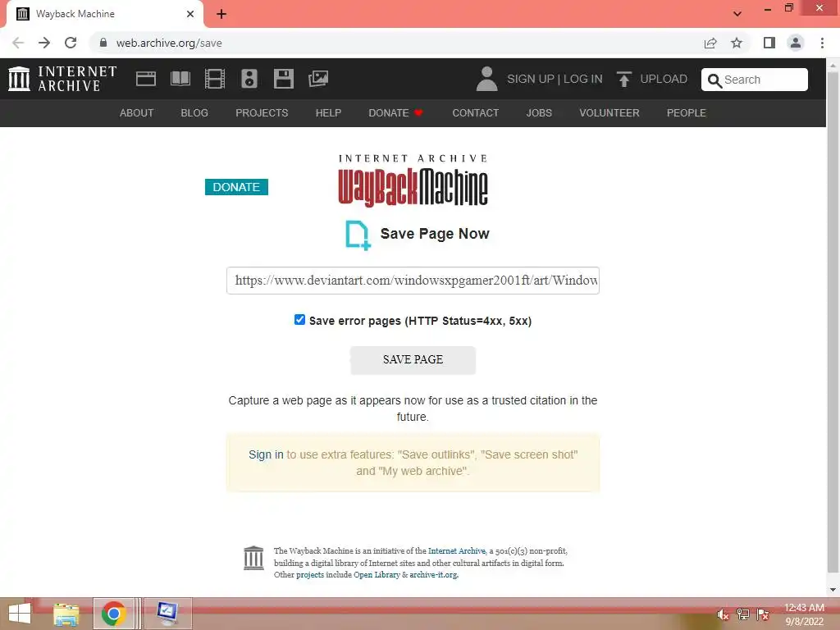Viewport: 840px width, 630px height.
Task: Open the Software (floppy disk) icon
Action: (283, 80)
